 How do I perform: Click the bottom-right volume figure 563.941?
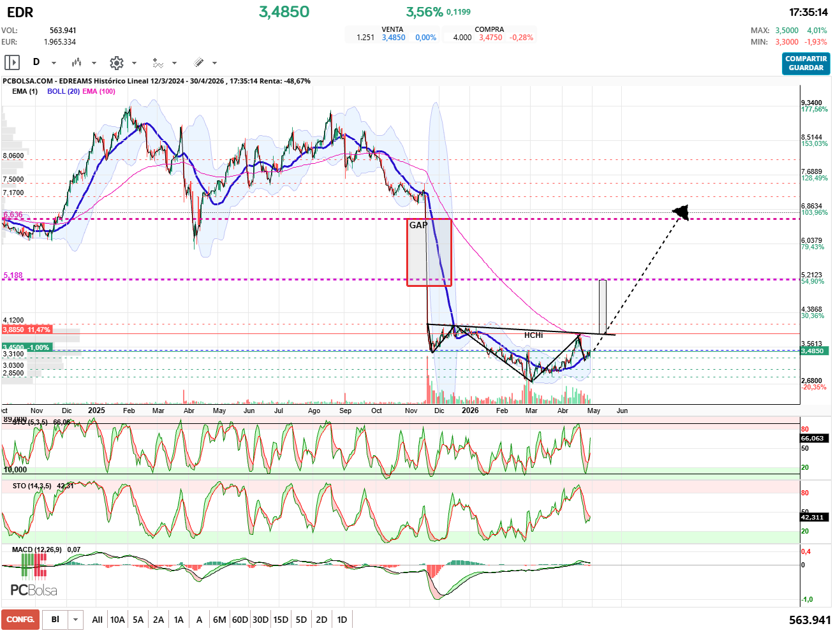click(x=810, y=620)
